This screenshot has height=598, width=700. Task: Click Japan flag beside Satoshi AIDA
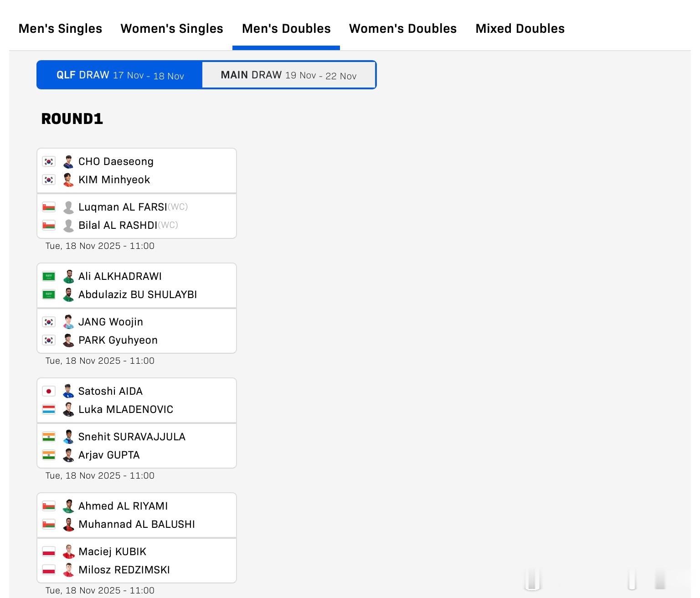49,391
